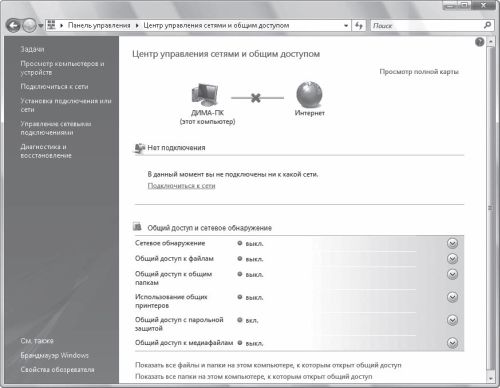
Task: Click the underlined Подключиться к сети link
Action: point(181,186)
